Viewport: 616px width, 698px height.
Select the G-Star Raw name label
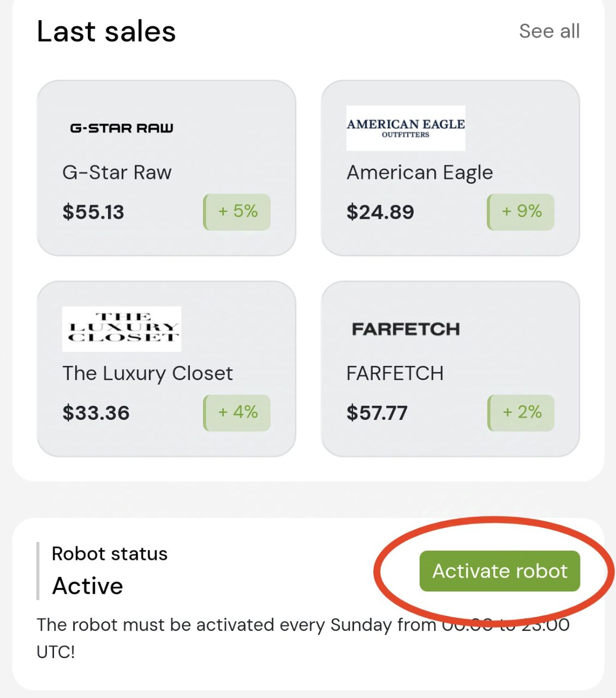[x=117, y=173]
